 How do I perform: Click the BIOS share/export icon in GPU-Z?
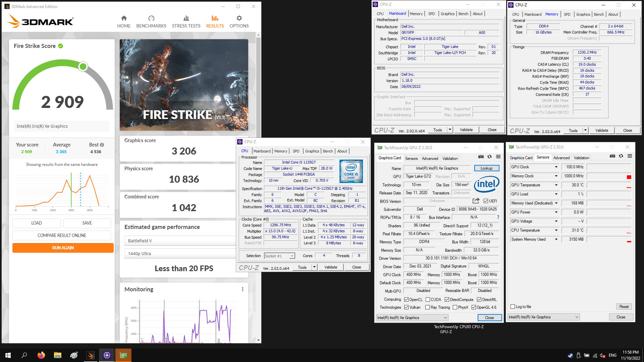476,200
